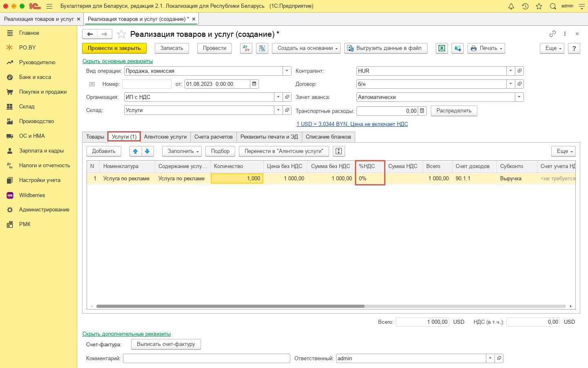Screen dimensions: 588x368
Task: Click Скрыть дополнительные реквизиты link
Action: coord(127,334)
